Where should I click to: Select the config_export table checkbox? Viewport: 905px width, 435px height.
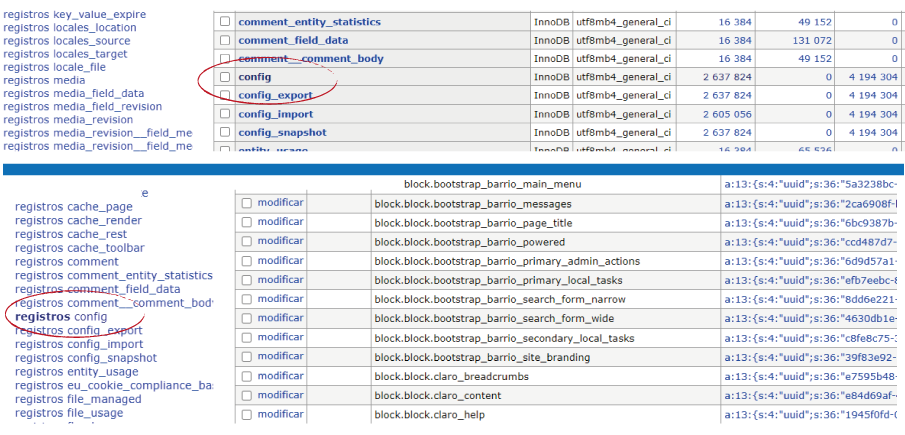225,96
